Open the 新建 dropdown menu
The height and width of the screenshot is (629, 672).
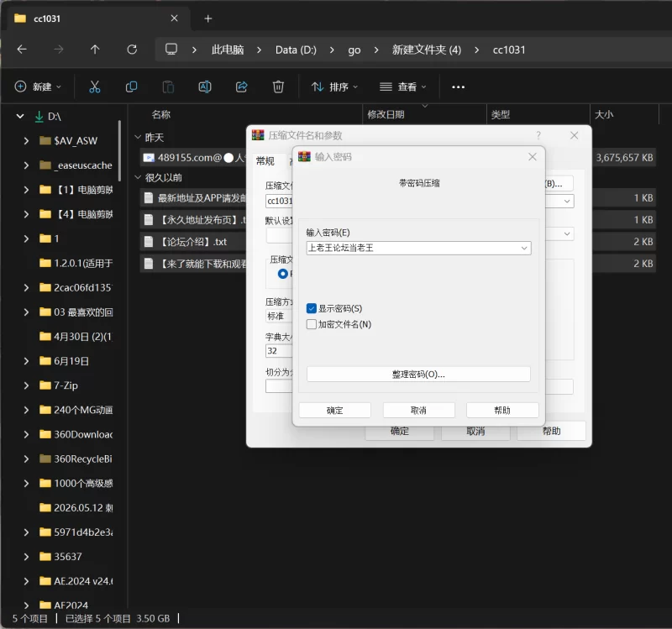(x=38, y=87)
